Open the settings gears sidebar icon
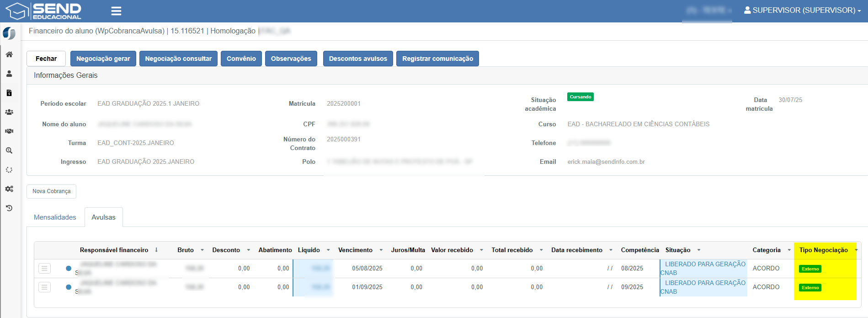 click(9, 189)
